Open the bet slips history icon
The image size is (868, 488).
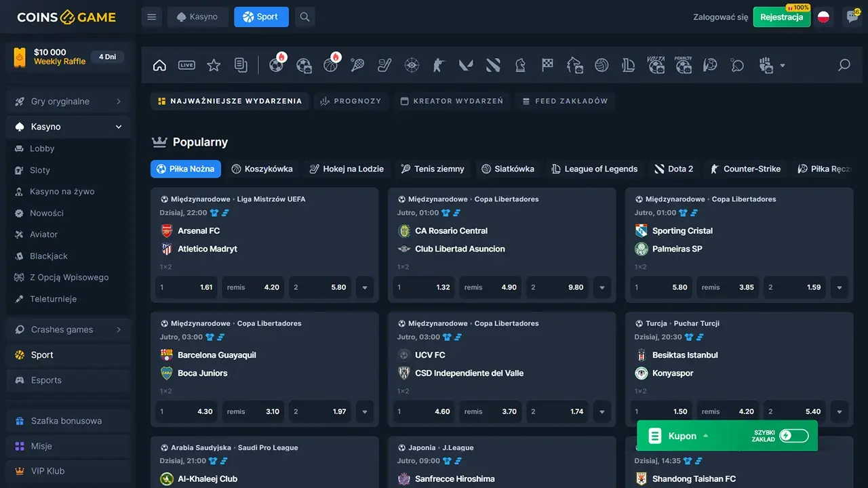coord(241,65)
